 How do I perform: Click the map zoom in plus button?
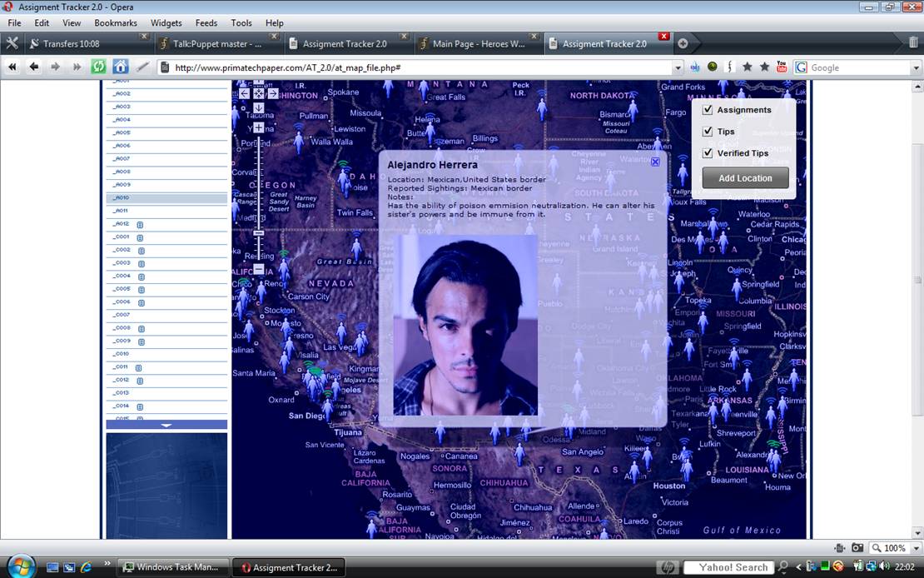259,127
